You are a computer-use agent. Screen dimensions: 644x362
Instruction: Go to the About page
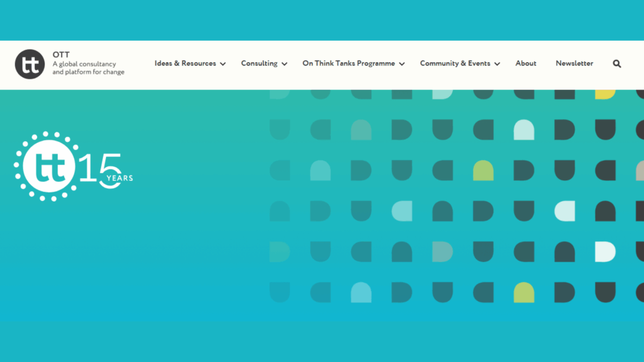click(525, 63)
